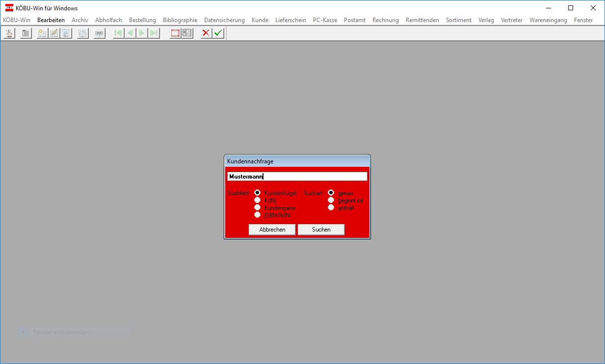
Task: Click the red X cancel toolbar icon
Action: tap(206, 33)
